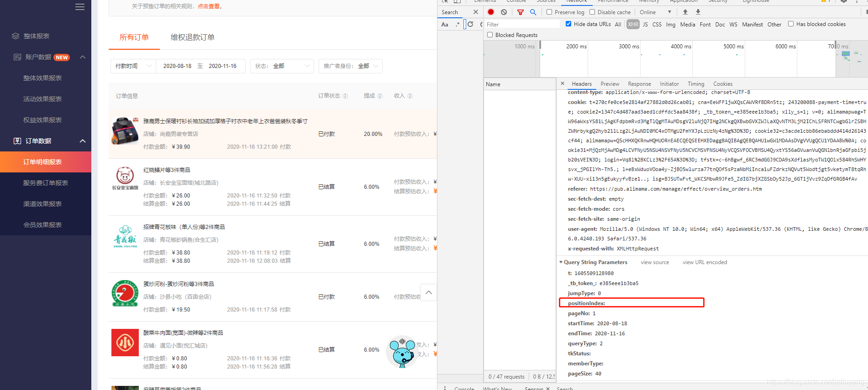Click the start date 2020-08-18 field
This screenshot has height=390, width=868.
point(177,66)
